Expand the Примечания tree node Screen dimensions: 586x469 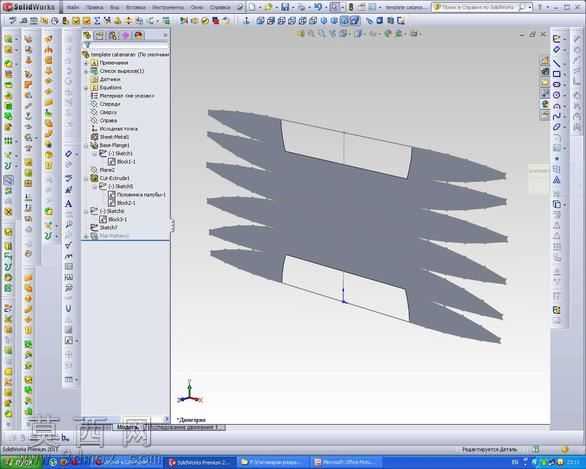point(86,63)
